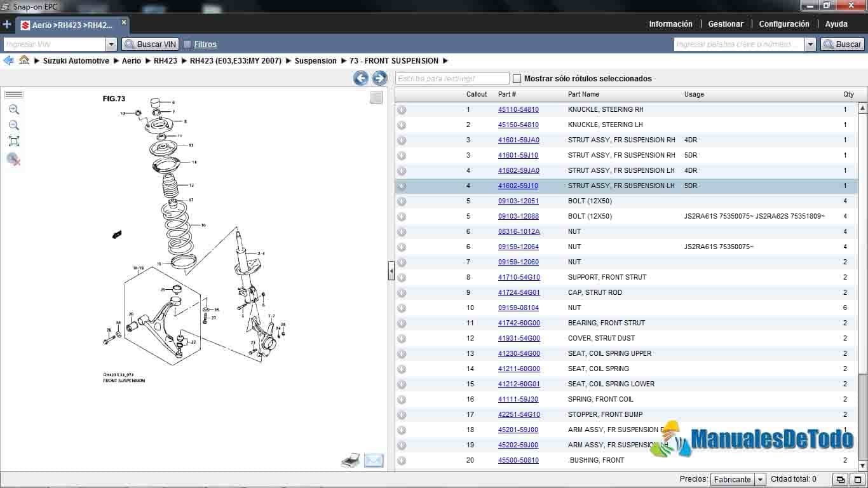Click the zoom in magnifier icon
This screenshot has height=488, width=868.
(14, 110)
